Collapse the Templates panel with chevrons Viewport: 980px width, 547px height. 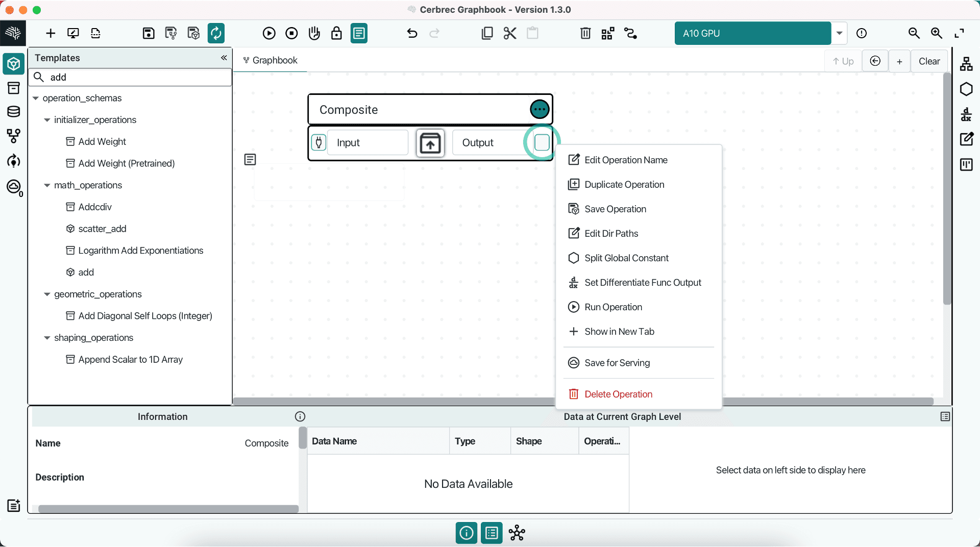[224, 58]
